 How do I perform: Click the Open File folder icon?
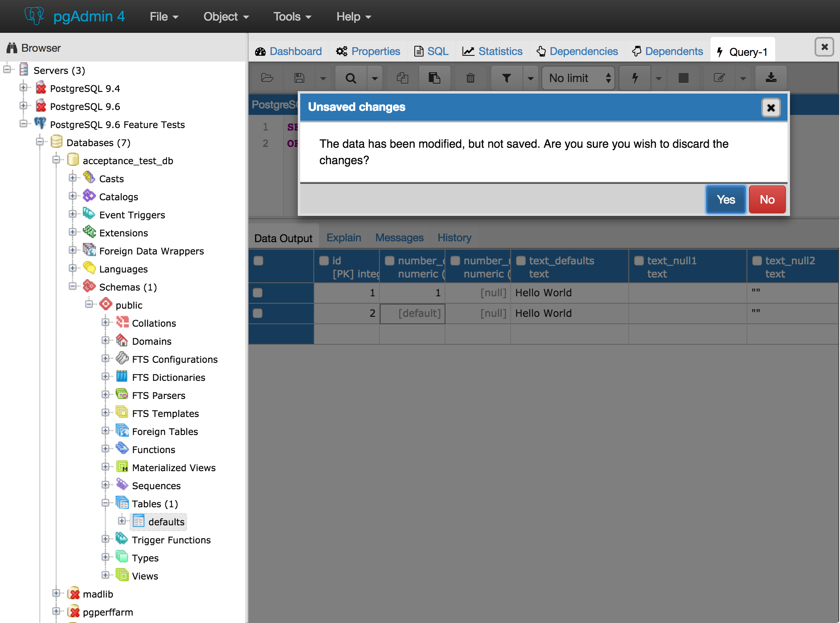(x=267, y=78)
